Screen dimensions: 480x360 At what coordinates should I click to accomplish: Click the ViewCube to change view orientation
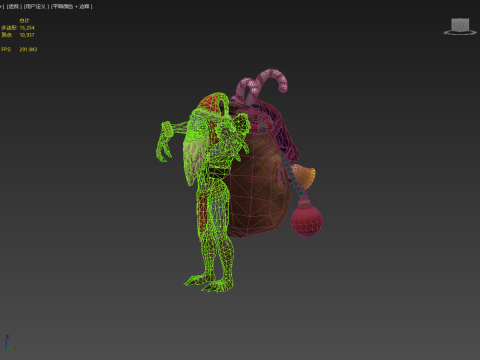460,24
